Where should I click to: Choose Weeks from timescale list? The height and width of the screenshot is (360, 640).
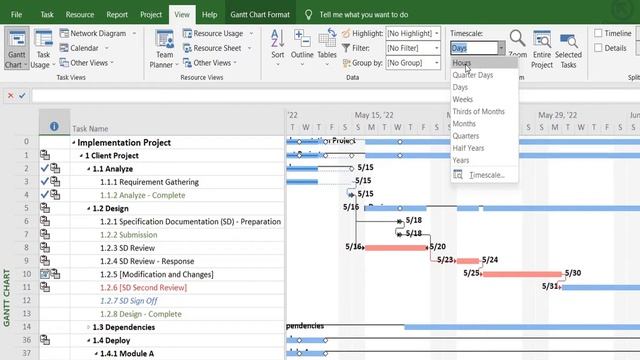coord(484,99)
